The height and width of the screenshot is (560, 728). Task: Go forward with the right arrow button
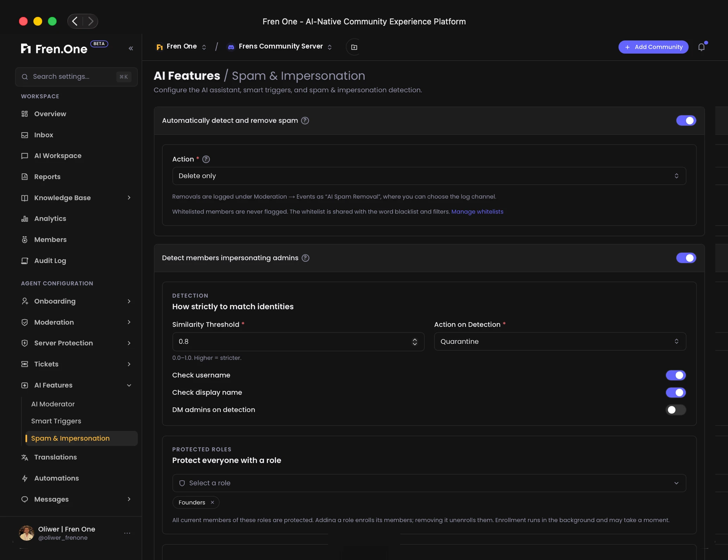pos(90,21)
